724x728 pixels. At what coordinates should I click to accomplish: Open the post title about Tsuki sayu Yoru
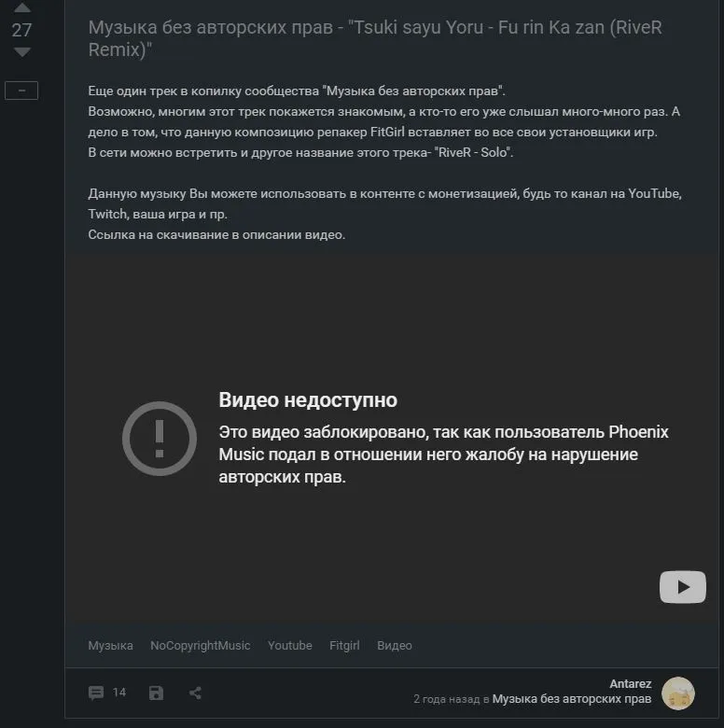375,38
